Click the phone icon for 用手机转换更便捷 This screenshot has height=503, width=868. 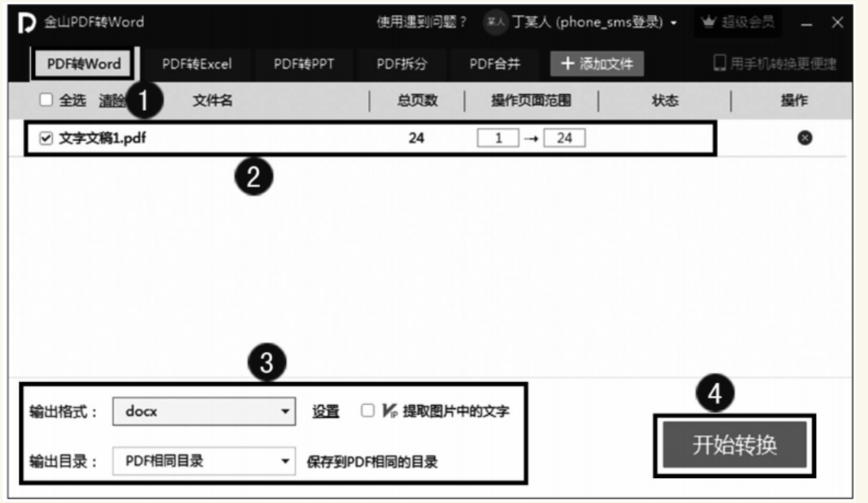click(720, 63)
